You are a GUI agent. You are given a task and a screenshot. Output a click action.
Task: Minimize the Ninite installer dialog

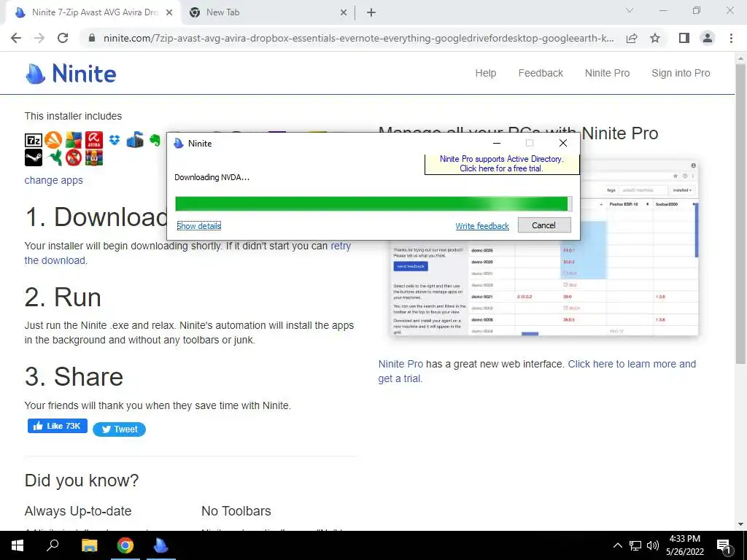(496, 143)
